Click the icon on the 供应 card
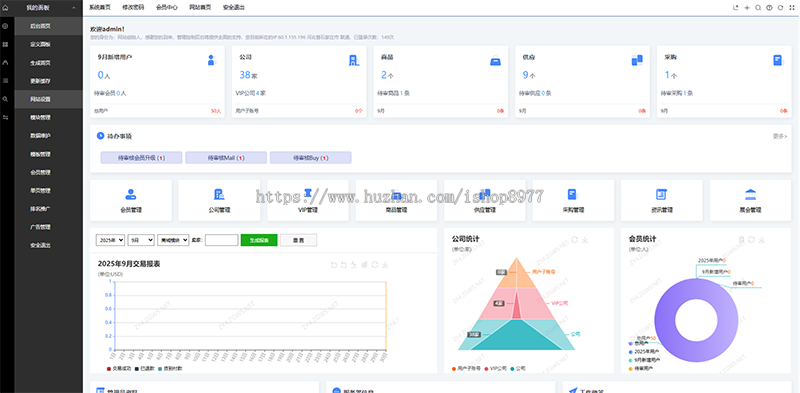Image resolution: width=800 pixels, height=393 pixels. pyautogui.click(x=637, y=60)
